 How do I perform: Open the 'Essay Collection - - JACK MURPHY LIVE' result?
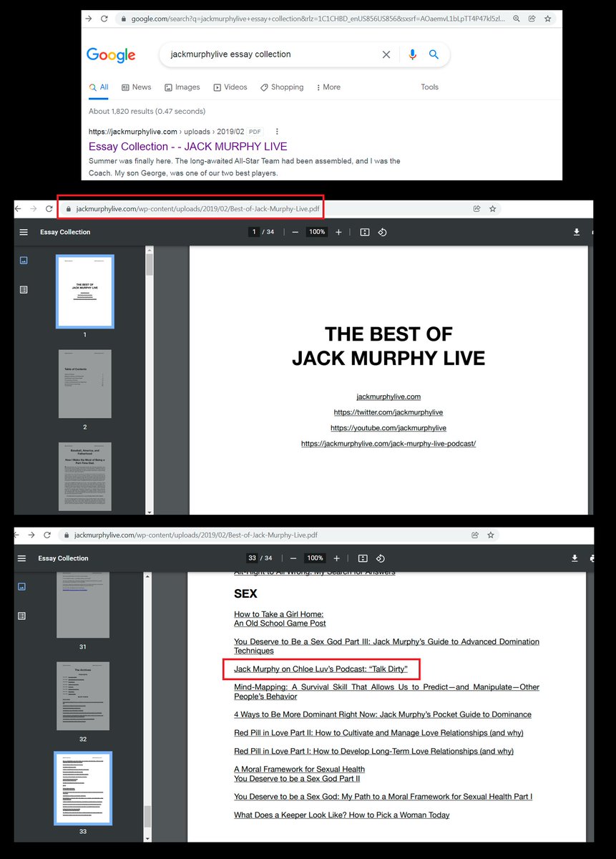coord(188,147)
